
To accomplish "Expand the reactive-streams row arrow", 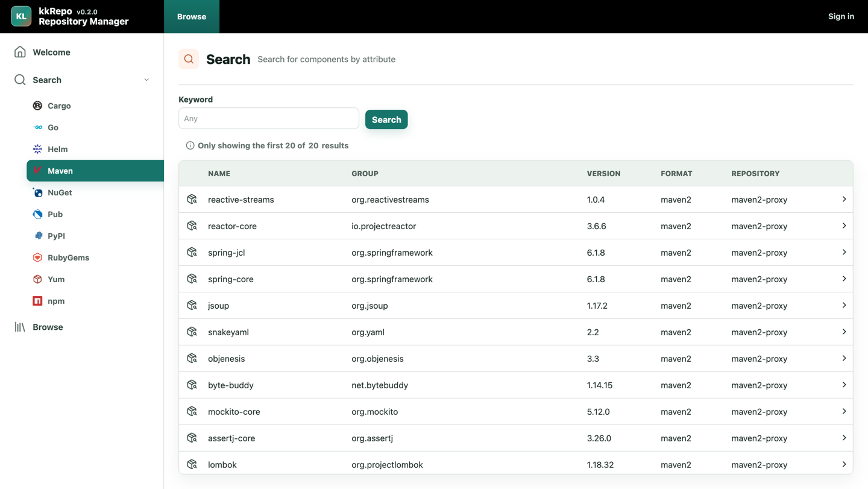I will (844, 199).
